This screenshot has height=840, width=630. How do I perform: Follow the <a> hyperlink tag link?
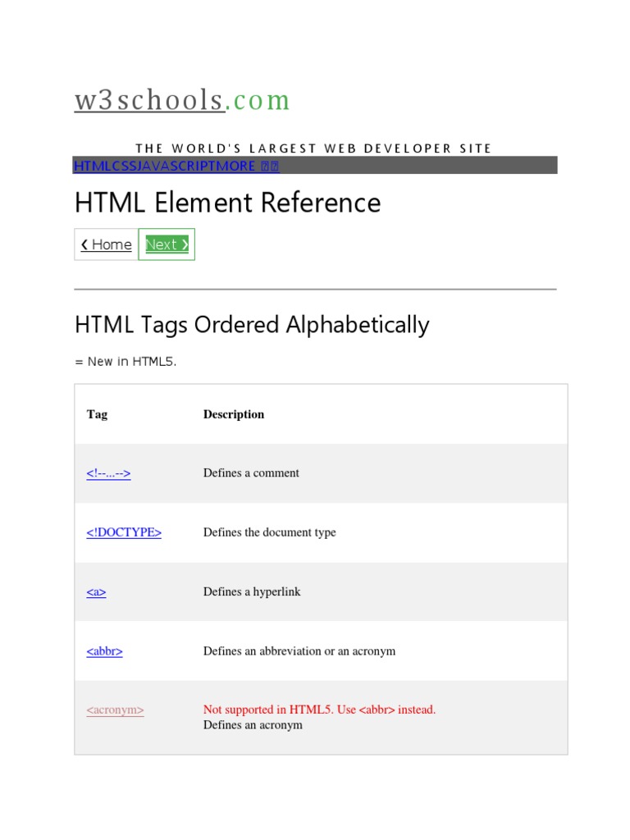[x=96, y=591]
